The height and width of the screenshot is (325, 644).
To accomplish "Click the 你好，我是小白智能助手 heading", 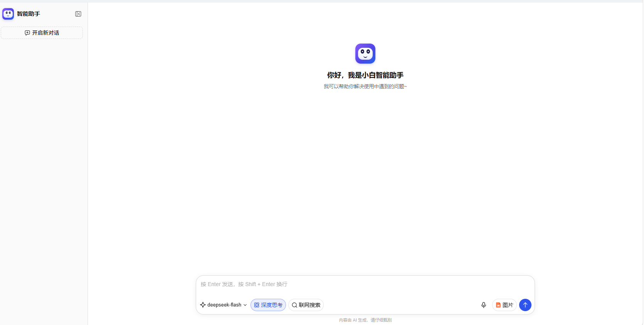I will [x=365, y=75].
